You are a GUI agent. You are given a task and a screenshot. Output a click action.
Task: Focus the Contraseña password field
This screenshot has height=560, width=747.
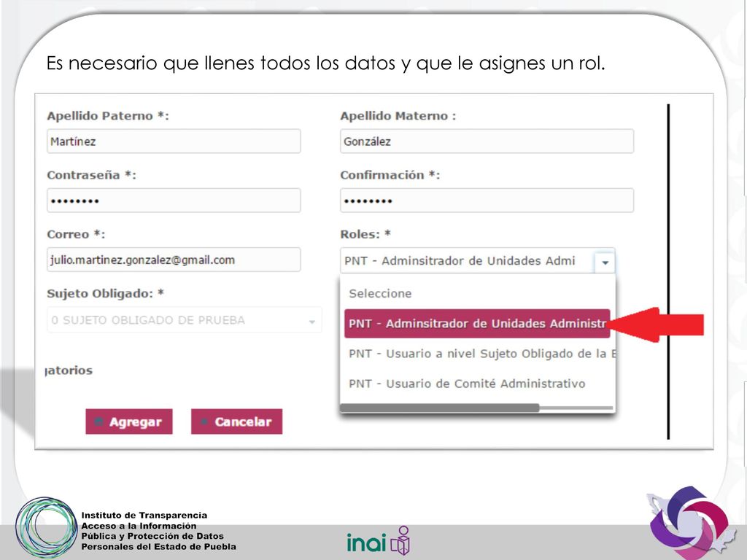click(x=174, y=201)
